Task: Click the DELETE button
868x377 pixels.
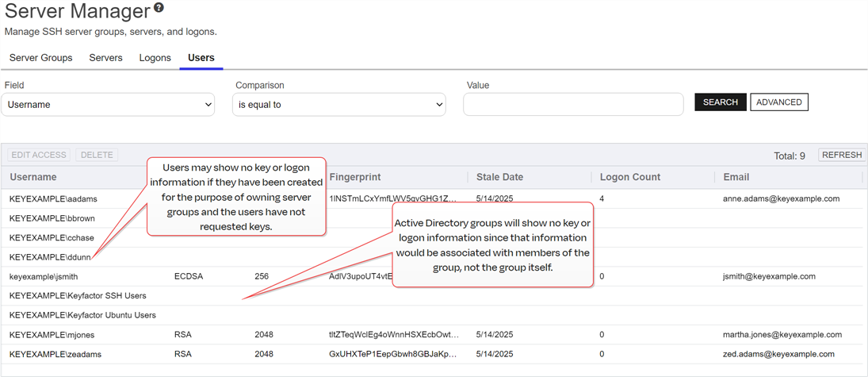Action: [x=97, y=156]
